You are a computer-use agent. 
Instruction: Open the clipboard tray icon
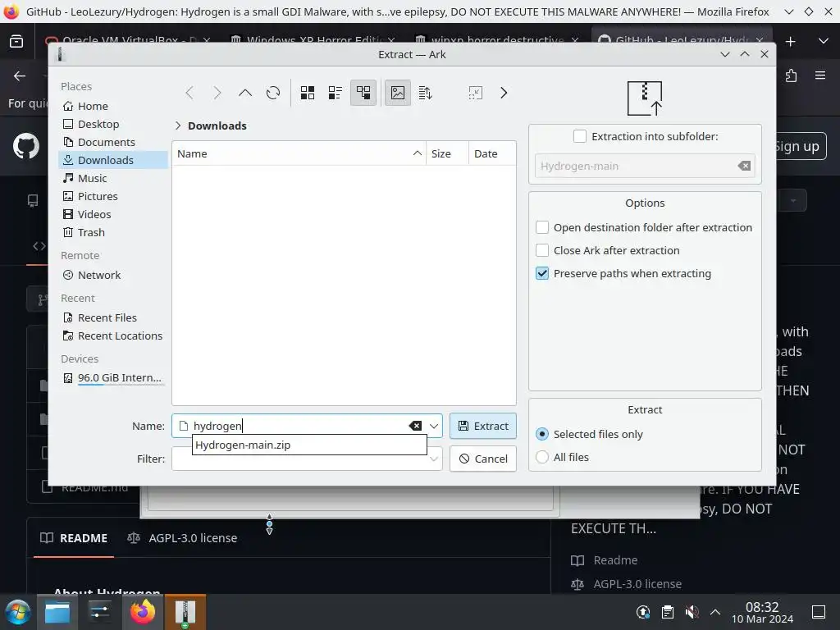click(668, 612)
